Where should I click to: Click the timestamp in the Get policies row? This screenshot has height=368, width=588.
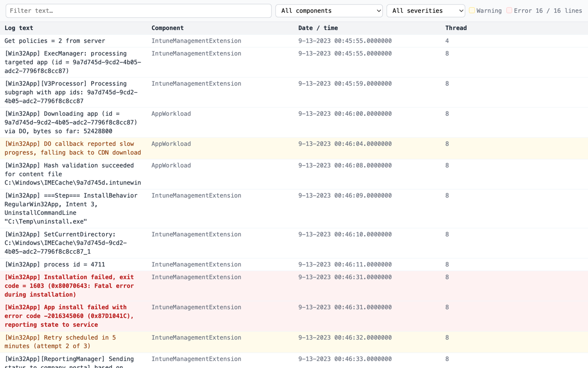[x=345, y=41]
